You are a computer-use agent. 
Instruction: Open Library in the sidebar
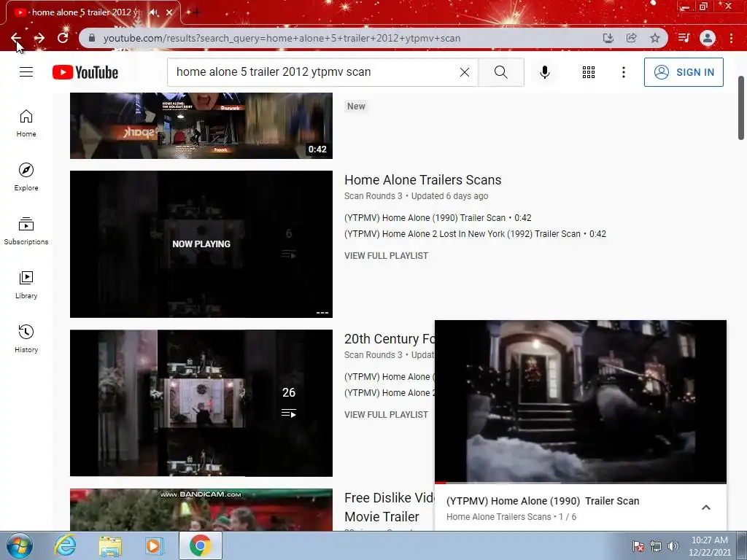pos(26,285)
